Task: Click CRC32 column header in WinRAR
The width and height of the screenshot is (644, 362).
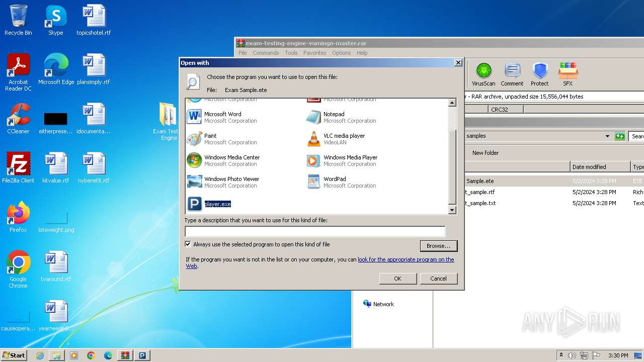Action: [506, 109]
